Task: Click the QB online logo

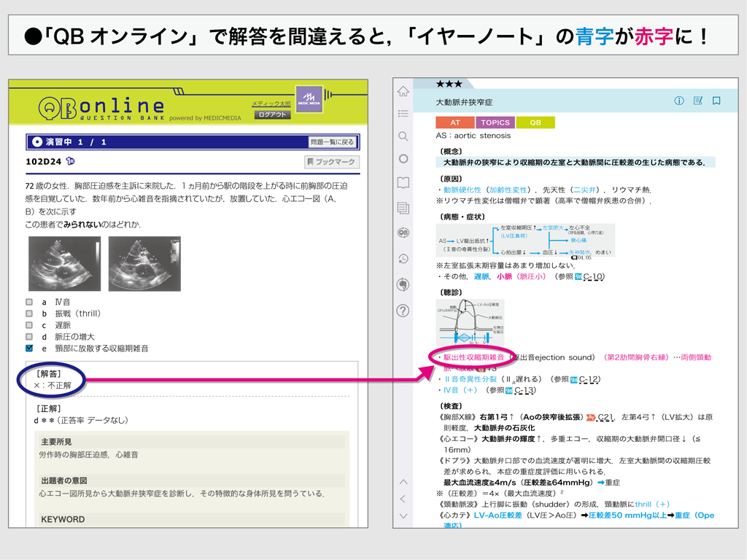Action: pos(101,108)
